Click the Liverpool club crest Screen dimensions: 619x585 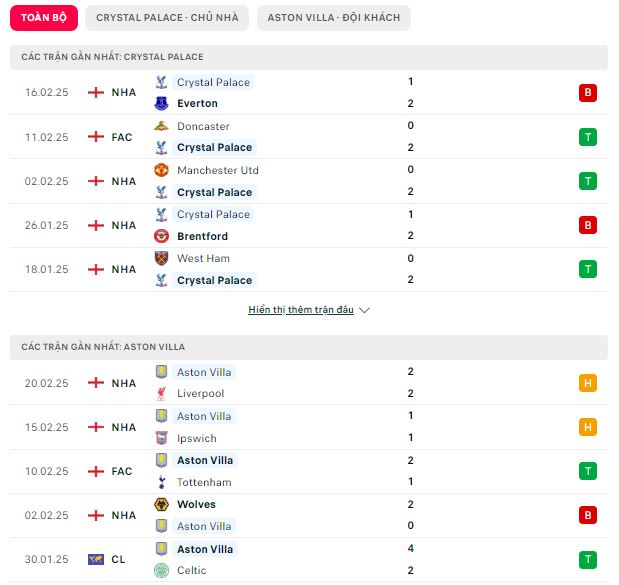(161, 394)
